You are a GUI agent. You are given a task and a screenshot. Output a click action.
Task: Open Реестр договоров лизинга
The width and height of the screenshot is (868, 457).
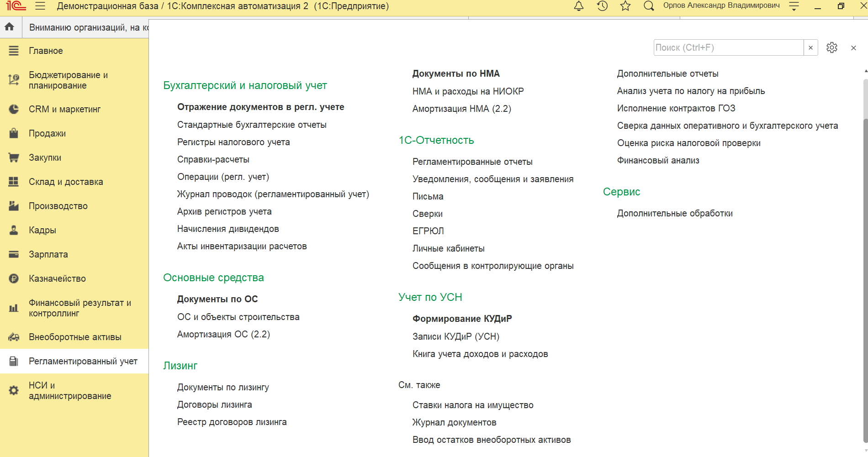[232, 422]
